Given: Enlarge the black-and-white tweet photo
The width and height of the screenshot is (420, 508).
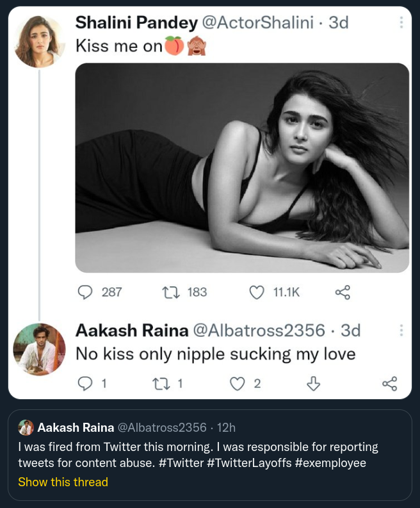Looking at the screenshot, I should [242, 168].
